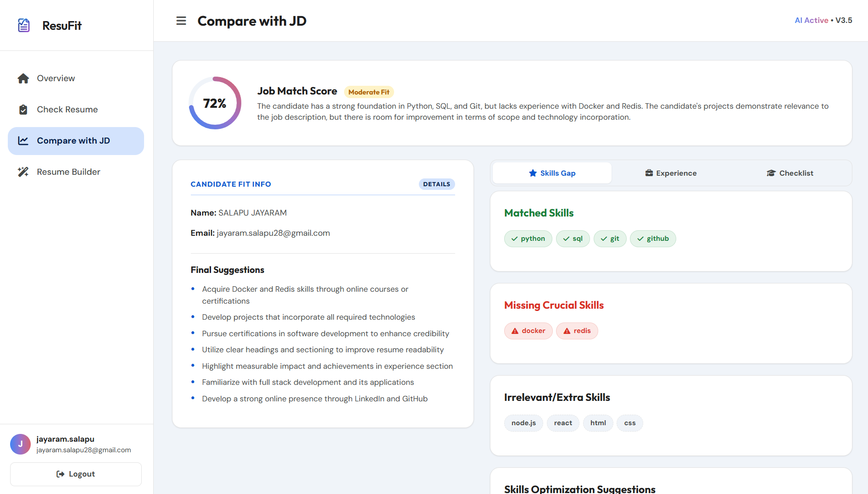The height and width of the screenshot is (494, 868).
Task: Click the react extra skill chip
Action: pos(563,423)
